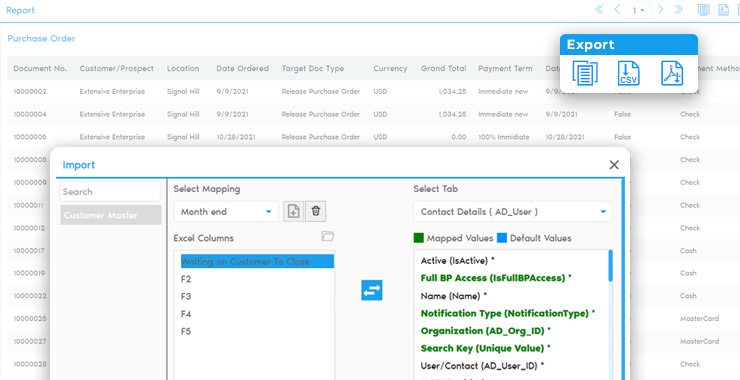Go to the first report page
Viewport: 740px width, 380px height.
pos(599,9)
